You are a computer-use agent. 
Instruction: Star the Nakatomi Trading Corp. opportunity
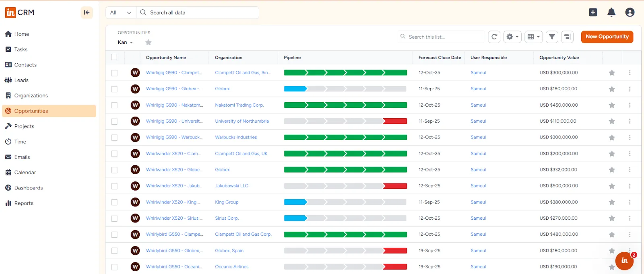click(612, 105)
